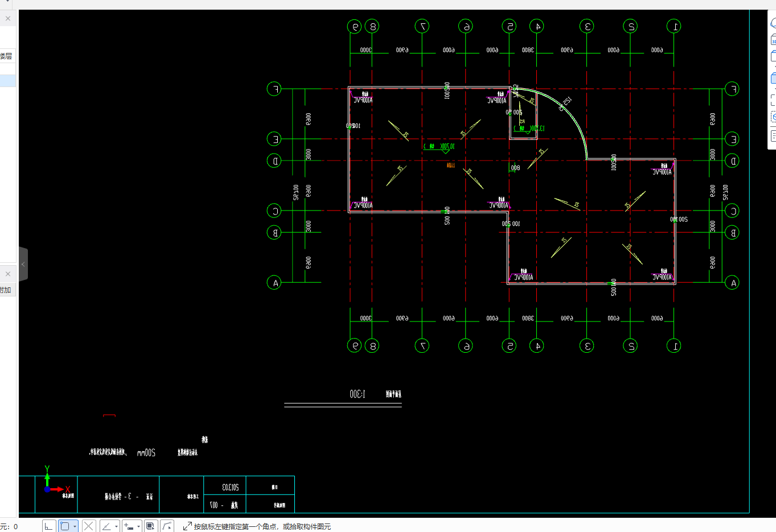Viewport: 776px width, 532px height.
Task: Close the lower left side panel
Action: point(8,274)
